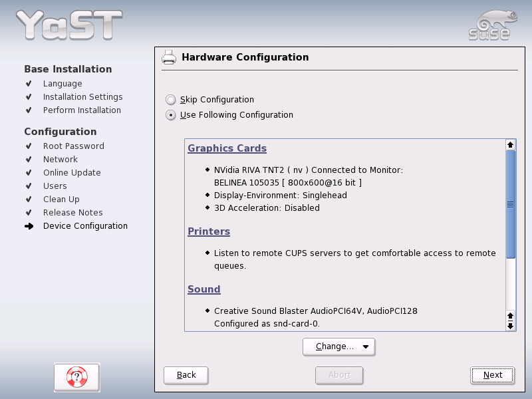Click the Clean Up step label
Screen dimensions: 532x399
pos(61,199)
